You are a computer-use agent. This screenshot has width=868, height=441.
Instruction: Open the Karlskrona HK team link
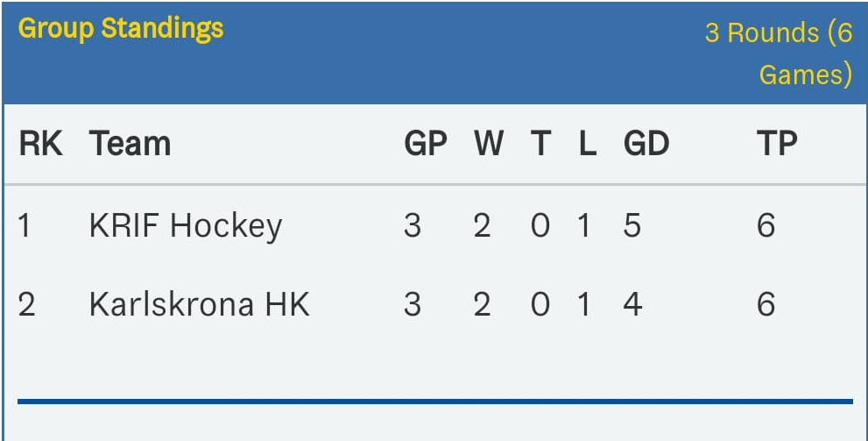[199, 304]
